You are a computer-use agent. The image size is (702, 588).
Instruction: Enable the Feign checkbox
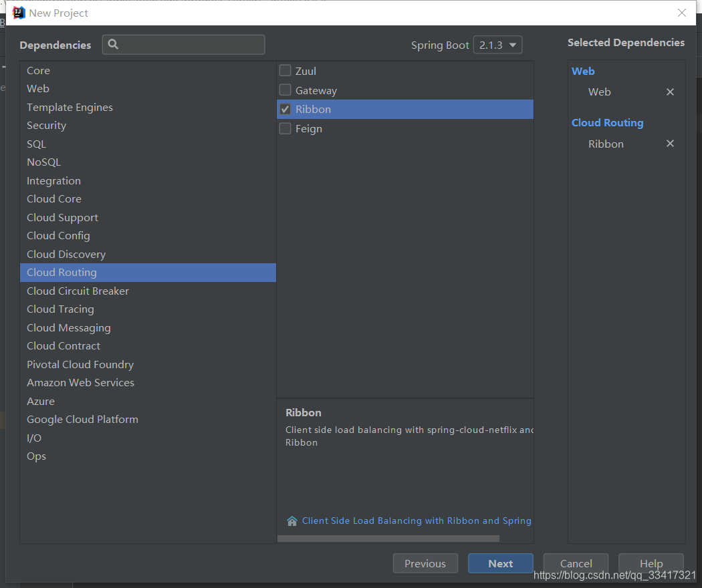point(285,128)
